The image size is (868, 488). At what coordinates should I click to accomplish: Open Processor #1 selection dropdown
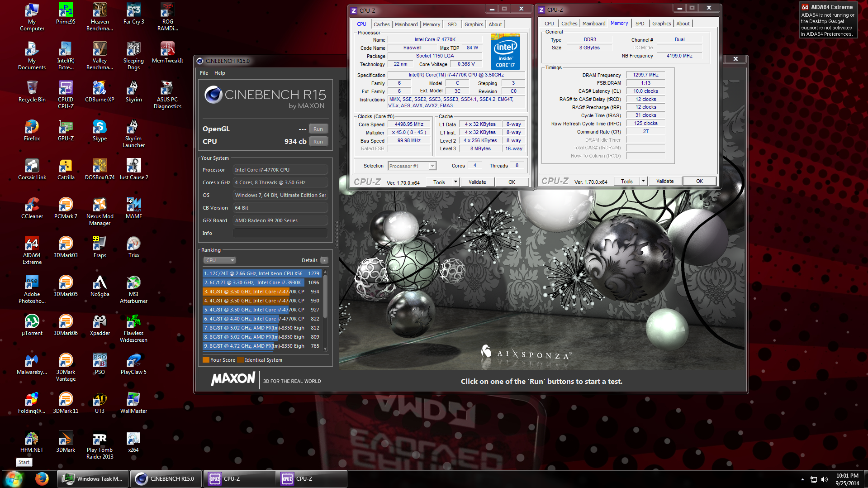[x=412, y=166]
